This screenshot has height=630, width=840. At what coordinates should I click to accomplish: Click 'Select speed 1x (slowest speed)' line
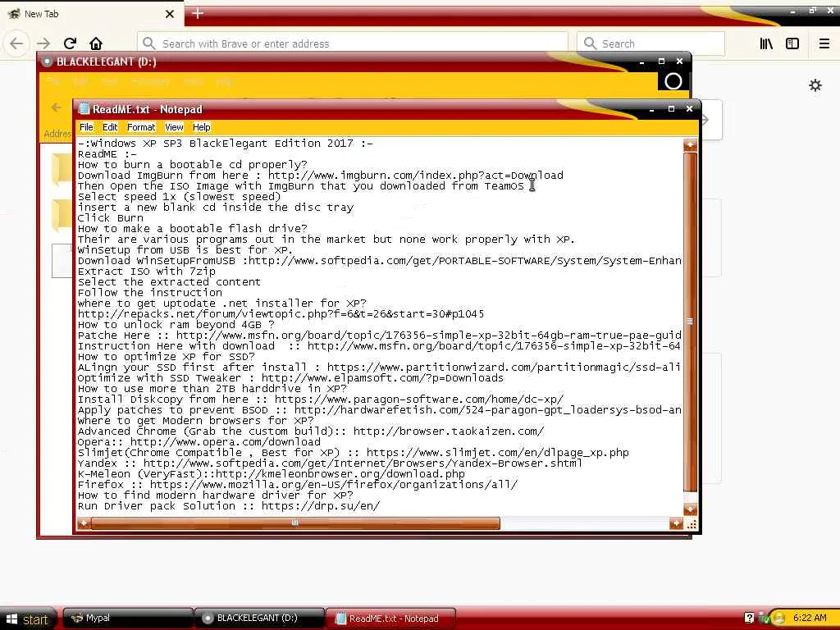pos(179,197)
